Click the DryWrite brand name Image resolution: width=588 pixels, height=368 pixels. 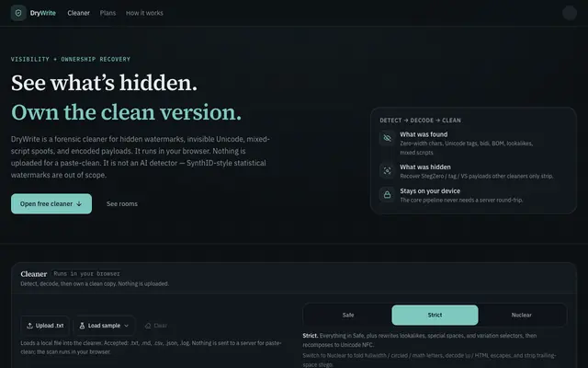(43, 13)
